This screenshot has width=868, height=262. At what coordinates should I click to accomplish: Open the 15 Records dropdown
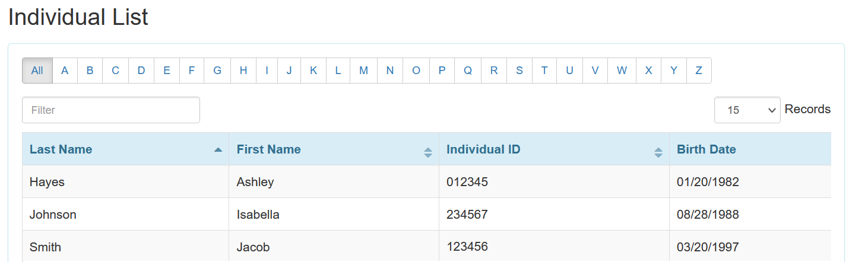pyautogui.click(x=747, y=110)
